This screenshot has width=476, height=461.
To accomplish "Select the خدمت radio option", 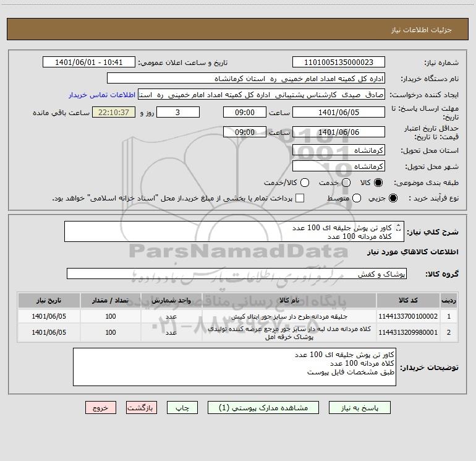I will [x=346, y=183].
